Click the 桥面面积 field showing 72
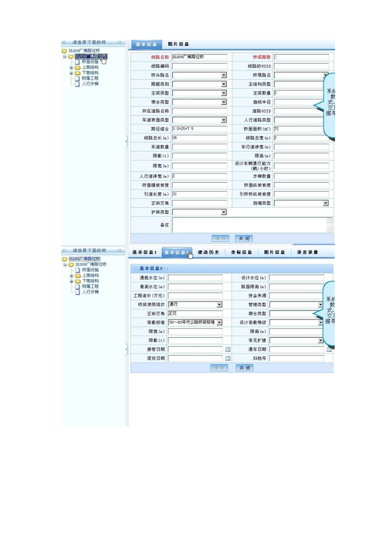The height and width of the screenshot is (555, 392). (299, 129)
